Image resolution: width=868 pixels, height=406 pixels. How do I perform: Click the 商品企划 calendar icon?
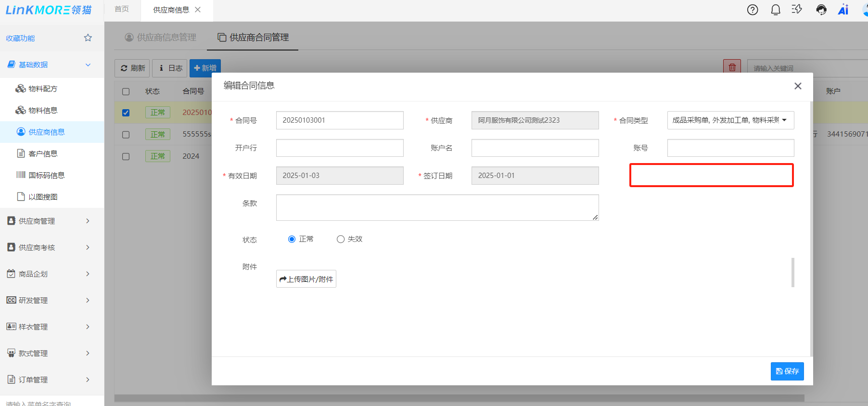[x=11, y=273]
